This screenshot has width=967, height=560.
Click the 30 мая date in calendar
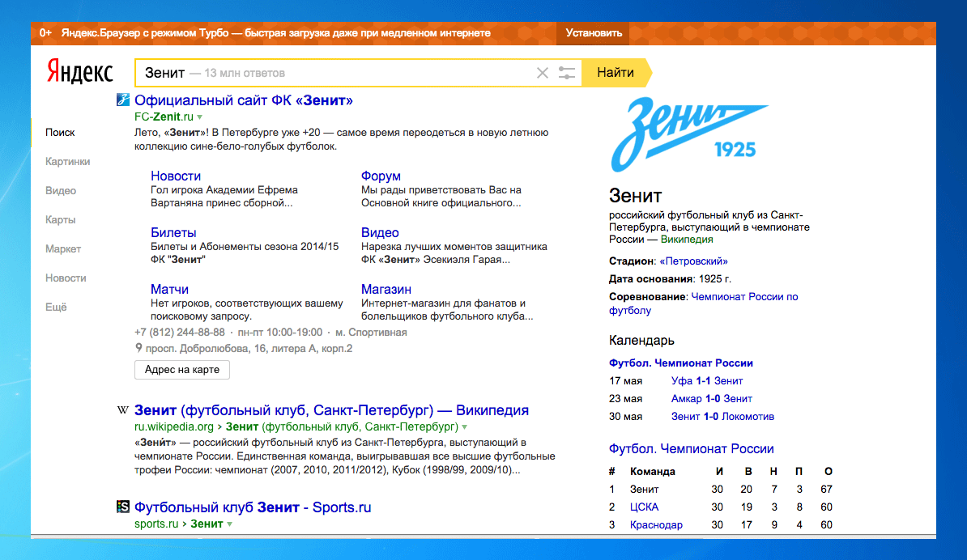pos(625,417)
